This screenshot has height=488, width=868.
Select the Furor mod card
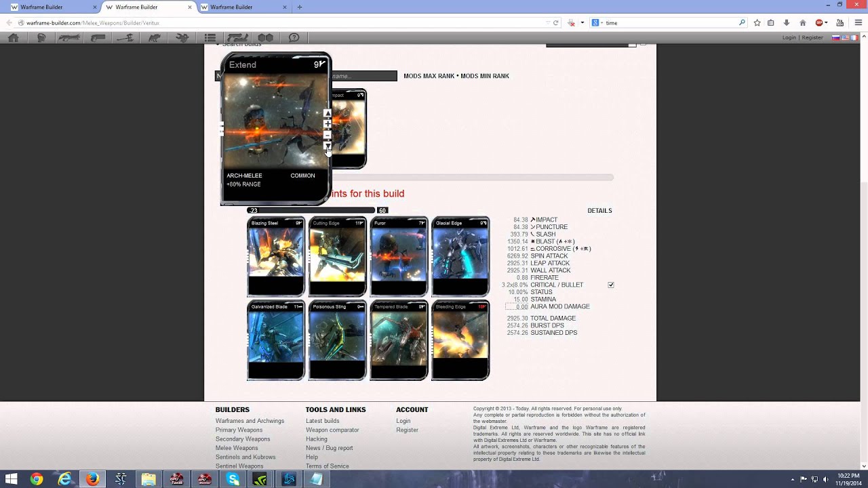point(399,257)
